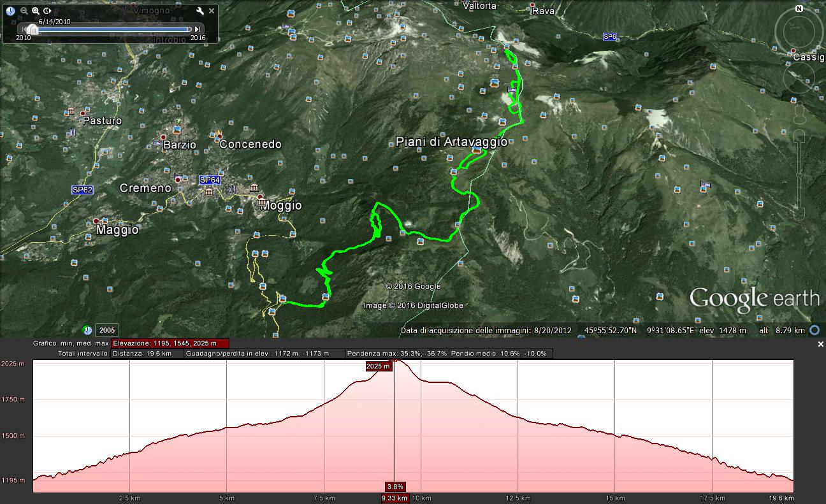Screen dimensions: 826x504
Task: Close the elevation profile panel
Action: (x=821, y=344)
